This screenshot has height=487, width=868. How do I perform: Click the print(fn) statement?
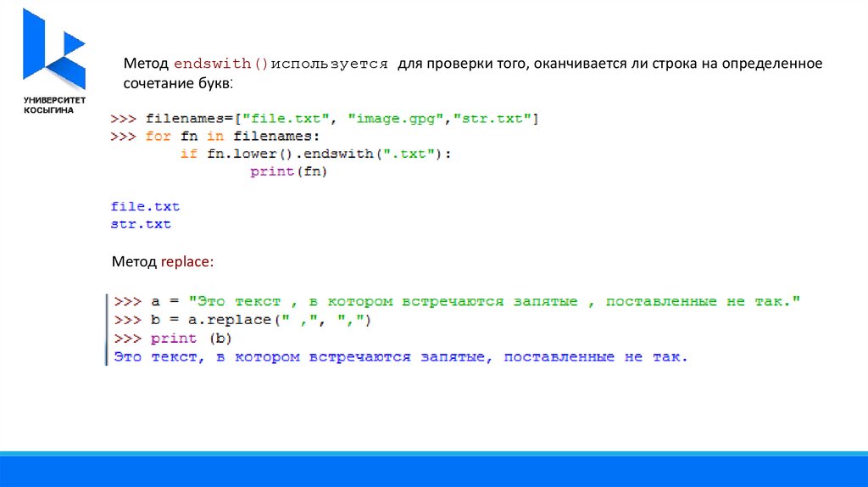coord(288,171)
